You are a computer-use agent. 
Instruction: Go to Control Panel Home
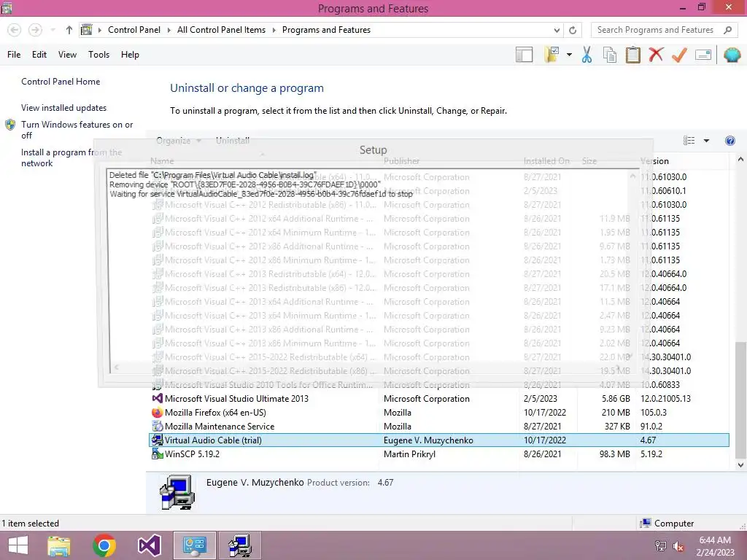tap(61, 82)
